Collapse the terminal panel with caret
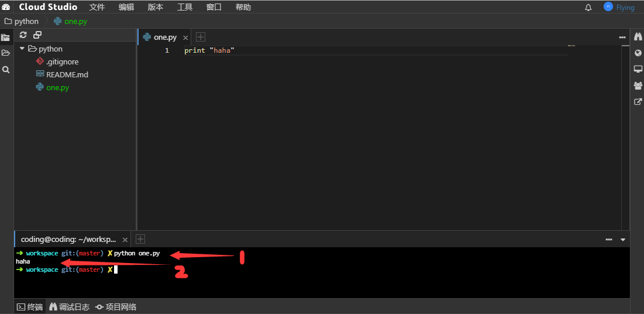 [x=623, y=240]
